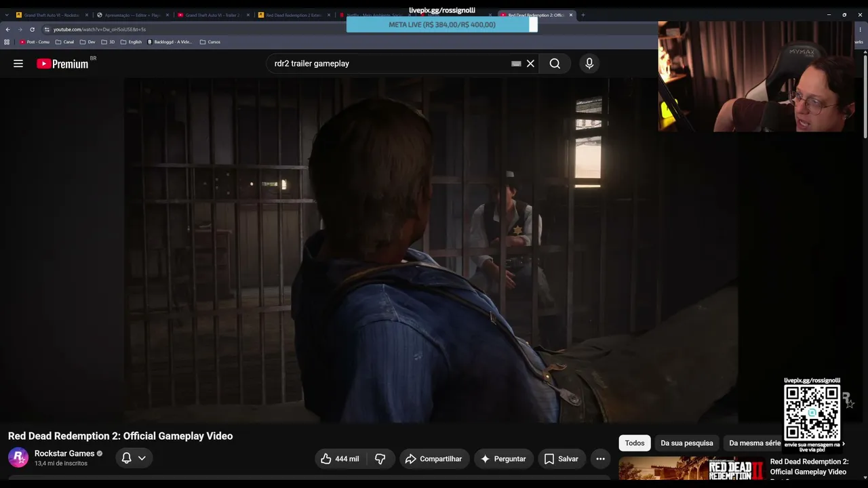Viewport: 868px width, 488px height.
Task: Open the Chrome three-dot menu
Action: click(x=860, y=29)
